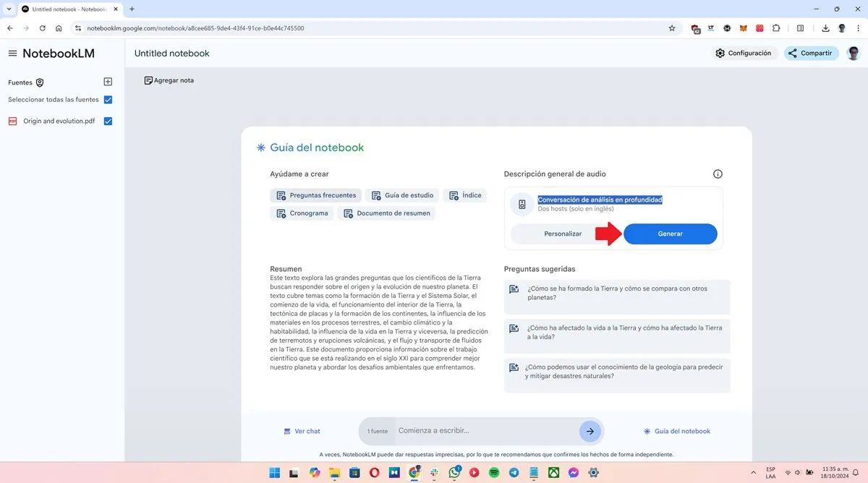The image size is (868, 483).
Task: Open the browser tab search dropdown
Action: click(x=9, y=9)
